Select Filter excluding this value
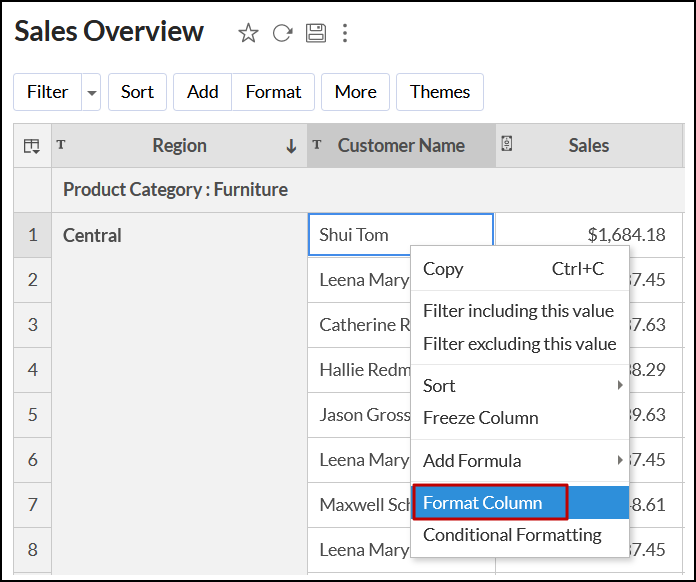Image resolution: width=696 pixels, height=582 pixels. click(x=519, y=343)
